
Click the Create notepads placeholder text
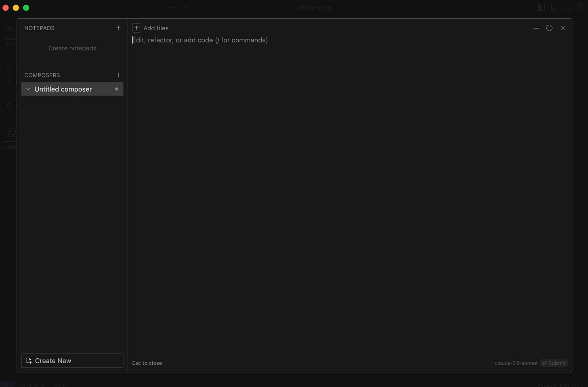pyautogui.click(x=72, y=48)
